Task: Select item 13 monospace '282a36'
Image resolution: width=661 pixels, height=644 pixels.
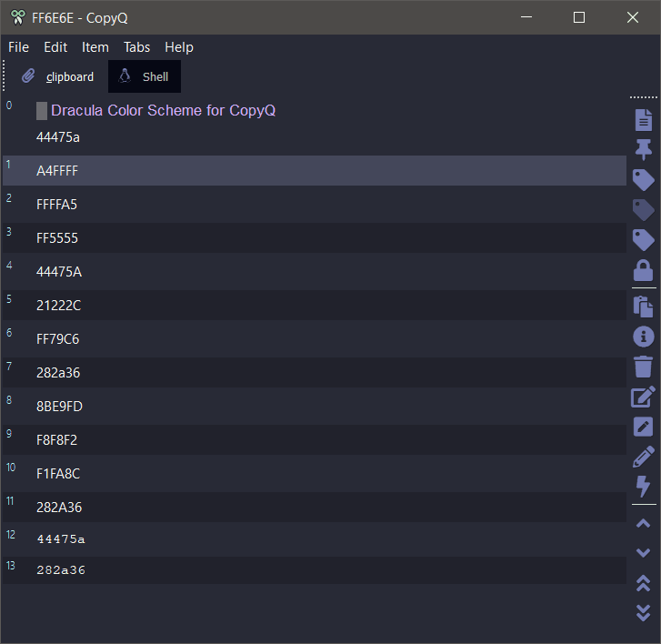Action: pyautogui.click(x=315, y=570)
